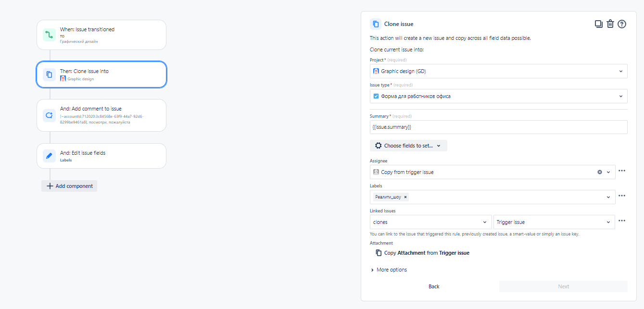
Task: Click the Clone issue panel title
Action: pyautogui.click(x=399, y=24)
